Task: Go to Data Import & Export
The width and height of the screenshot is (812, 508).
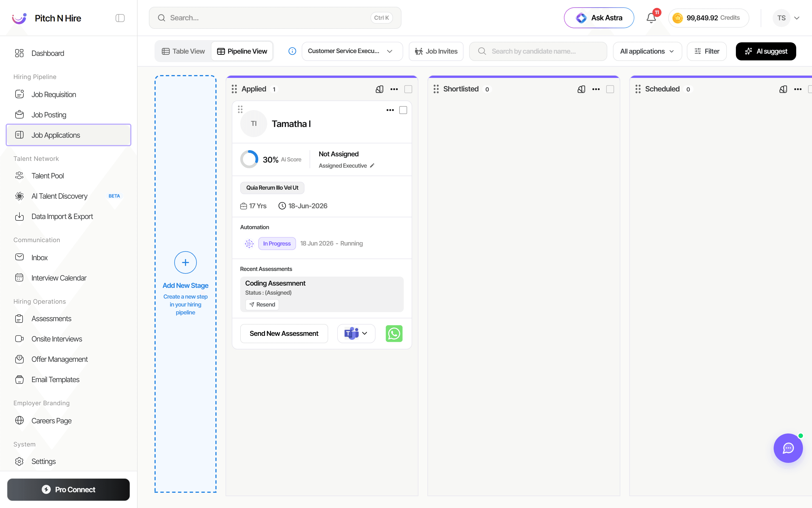Action: pyautogui.click(x=69, y=216)
